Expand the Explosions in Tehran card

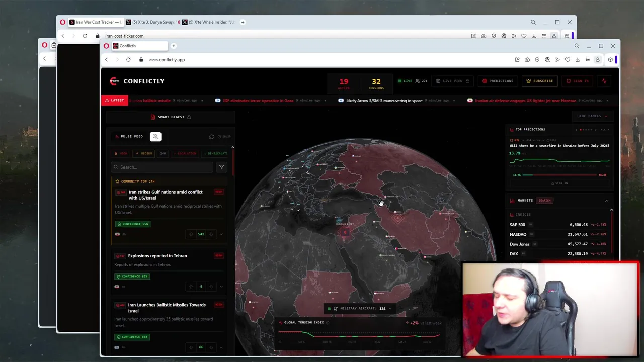[221, 287]
